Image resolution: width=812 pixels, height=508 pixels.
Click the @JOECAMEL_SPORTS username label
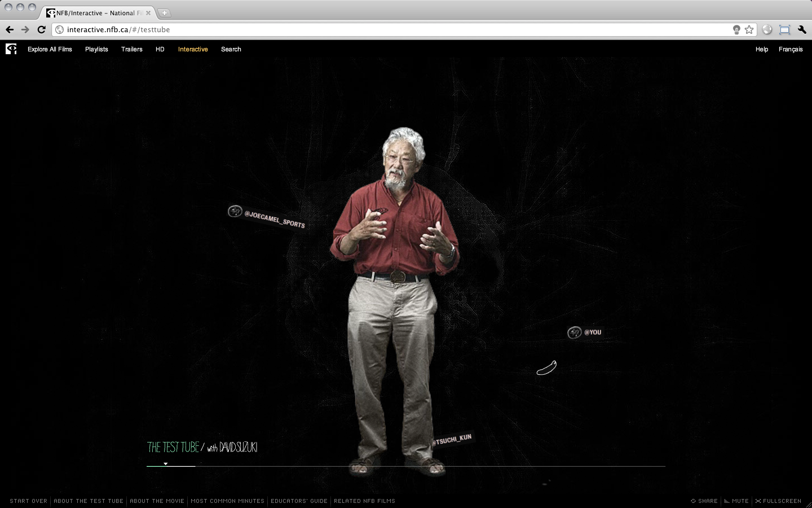pyautogui.click(x=275, y=220)
